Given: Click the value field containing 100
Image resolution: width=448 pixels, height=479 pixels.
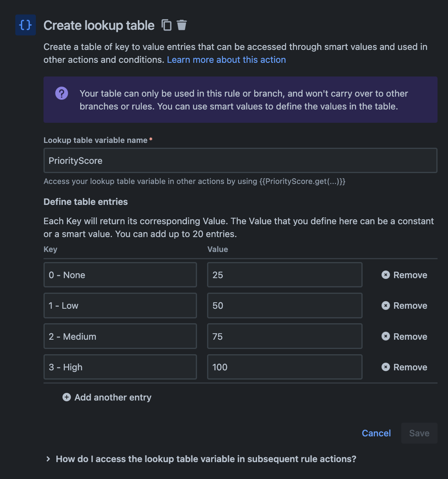Looking at the screenshot, I should tap(284, 367).
